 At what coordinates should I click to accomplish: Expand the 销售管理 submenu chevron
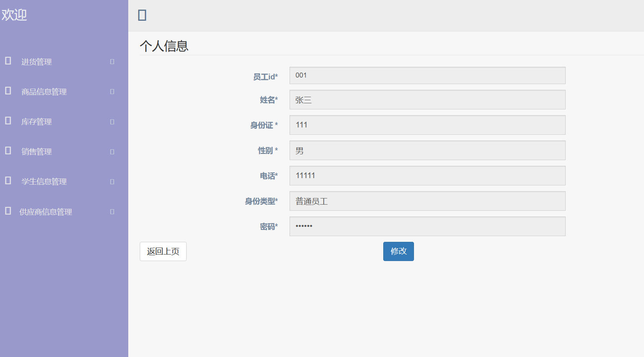click(112, 151)
